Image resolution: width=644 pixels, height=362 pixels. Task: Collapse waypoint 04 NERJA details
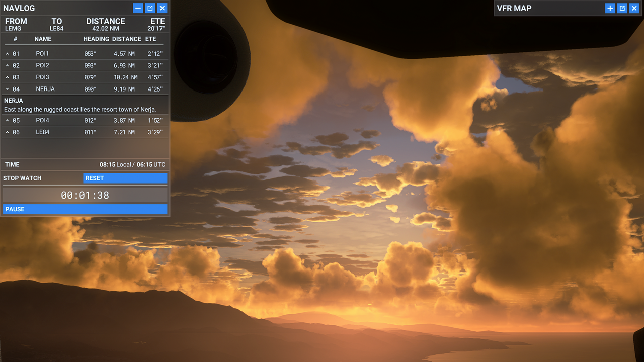(x=8, y=89)
